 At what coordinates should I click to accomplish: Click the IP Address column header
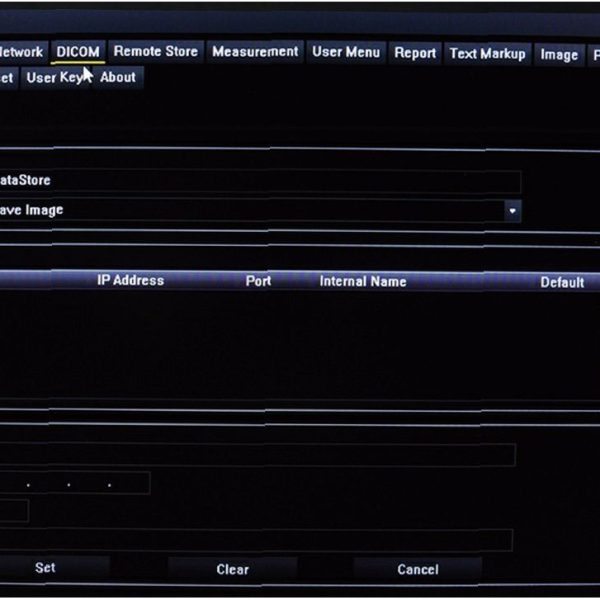coord(130,281)
